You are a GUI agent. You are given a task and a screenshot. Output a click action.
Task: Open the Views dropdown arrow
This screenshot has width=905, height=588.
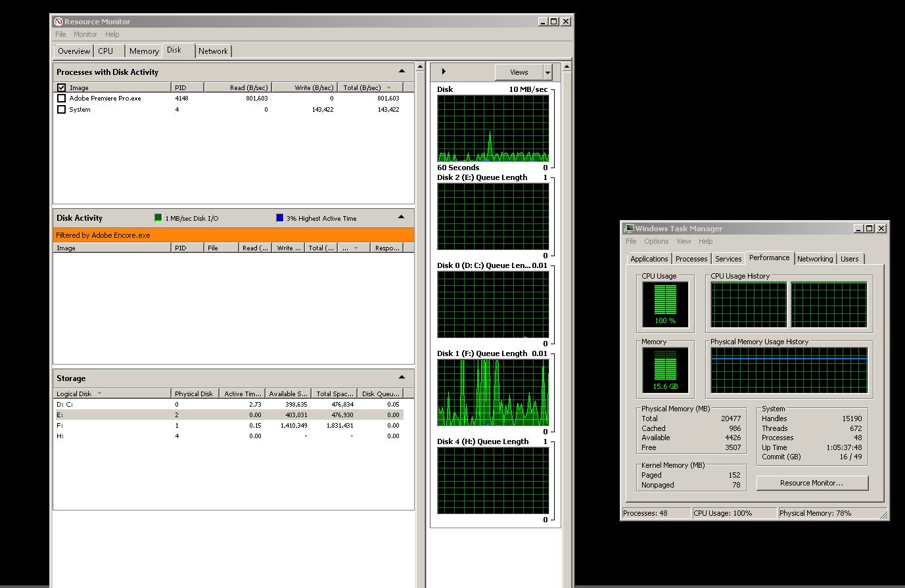[x=548, y=72]
